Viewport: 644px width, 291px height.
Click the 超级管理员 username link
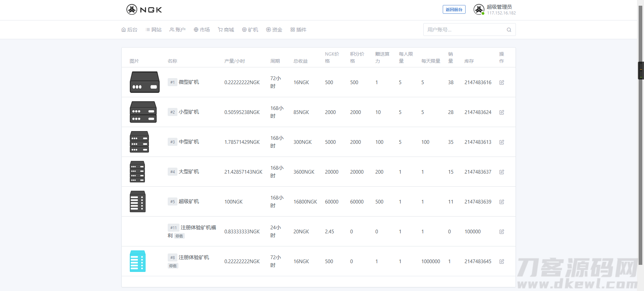click(x=499, y=7)
